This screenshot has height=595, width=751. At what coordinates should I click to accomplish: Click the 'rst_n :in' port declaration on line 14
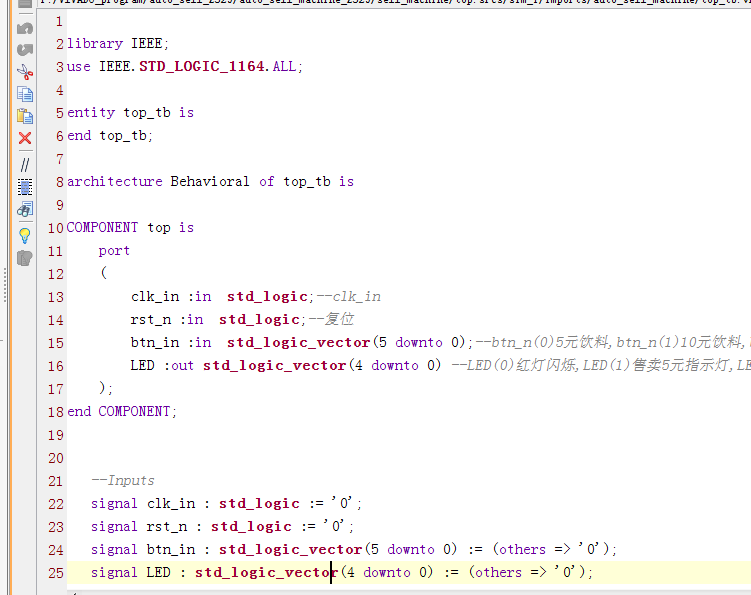(167, 320)
